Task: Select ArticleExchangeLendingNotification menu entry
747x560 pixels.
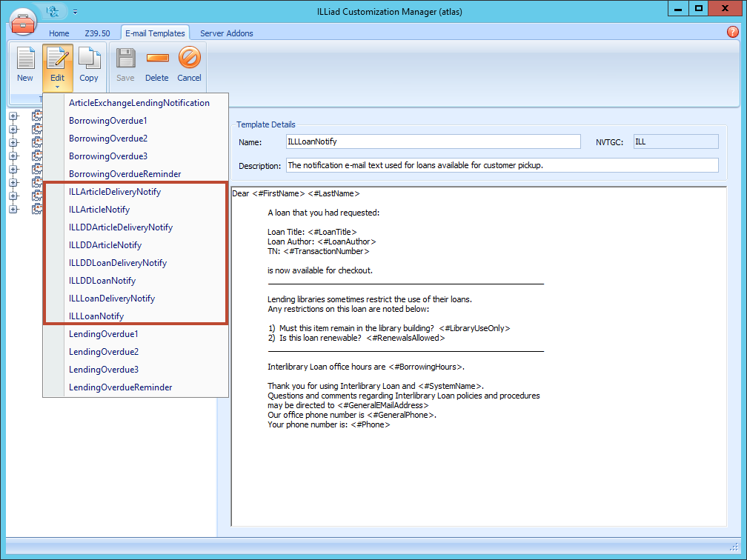Action: click(x=139, y=103)
